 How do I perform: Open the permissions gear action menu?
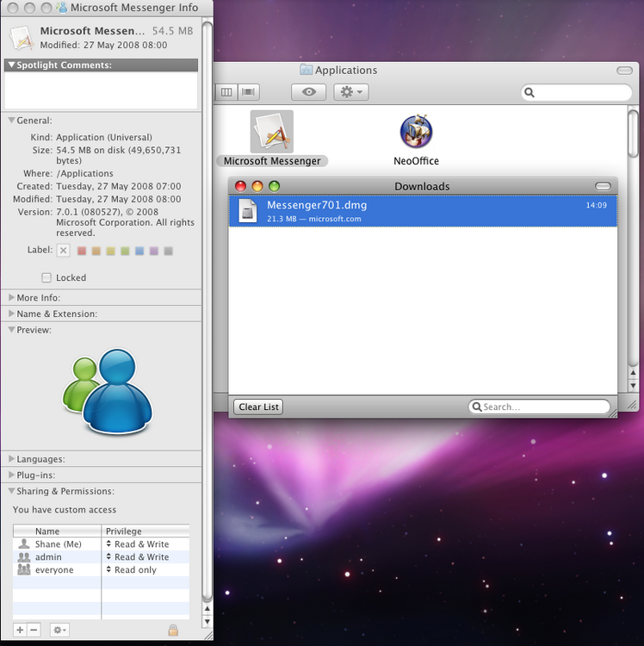59,630
